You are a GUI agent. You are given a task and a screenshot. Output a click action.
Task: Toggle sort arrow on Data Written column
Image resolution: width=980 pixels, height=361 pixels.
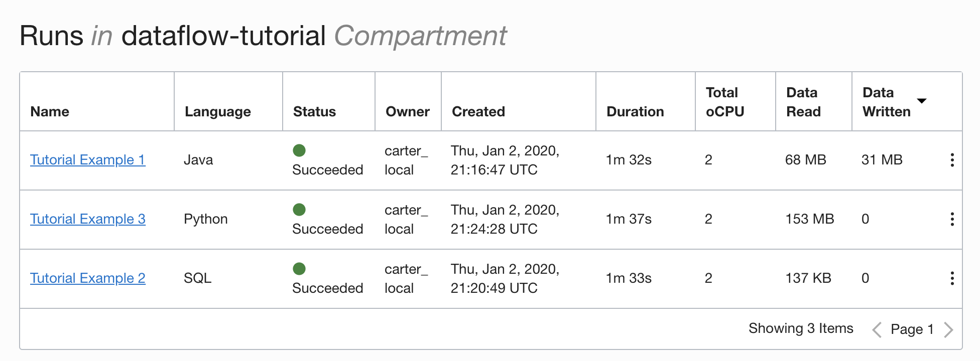coord(922,101)
